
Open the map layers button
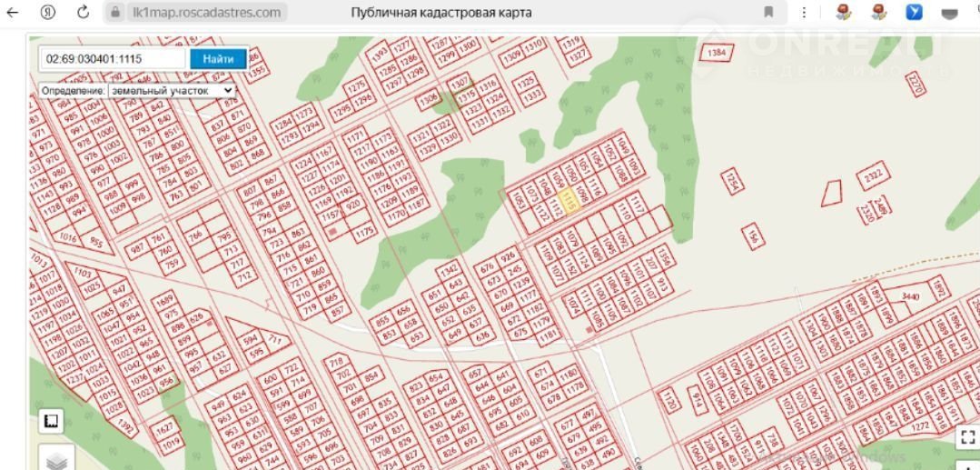(56, 461)
